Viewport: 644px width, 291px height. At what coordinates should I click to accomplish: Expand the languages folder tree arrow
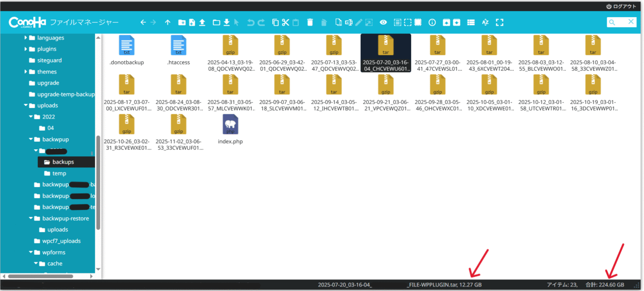26,38
